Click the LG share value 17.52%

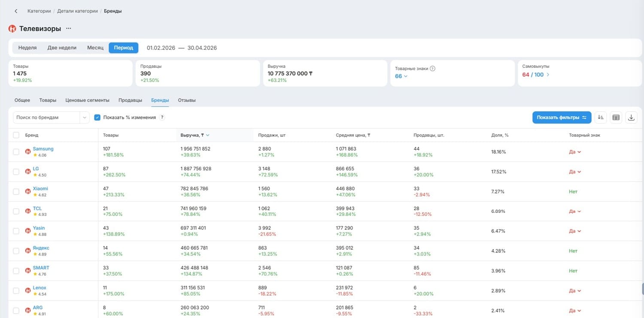498,172
